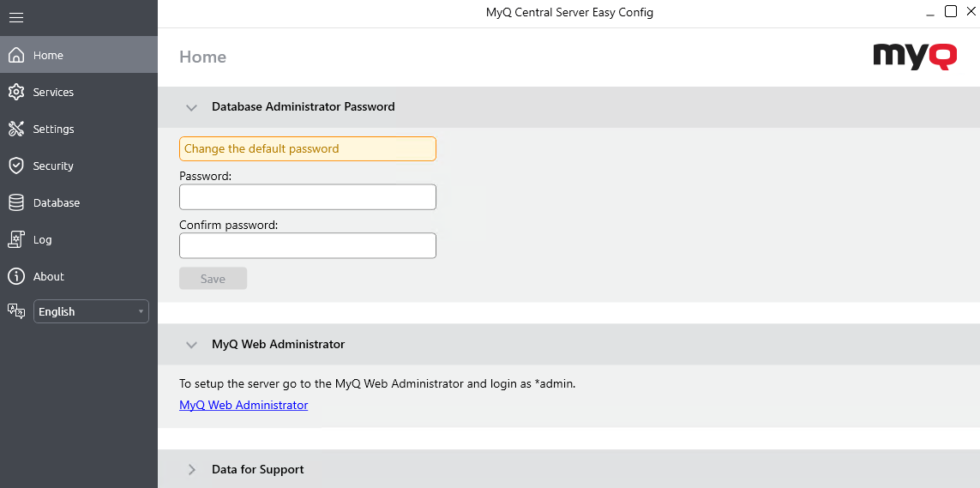Collapse the MyQ Web Administrator section
Image resolution: width=980 pixels, height=488 pixels.
192,344
